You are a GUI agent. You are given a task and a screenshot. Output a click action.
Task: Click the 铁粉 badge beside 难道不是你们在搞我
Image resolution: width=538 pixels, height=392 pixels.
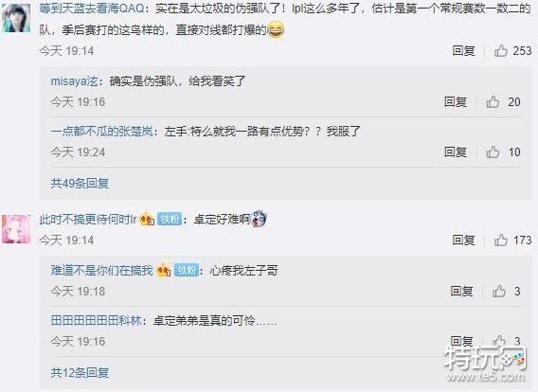coord(187,271)
